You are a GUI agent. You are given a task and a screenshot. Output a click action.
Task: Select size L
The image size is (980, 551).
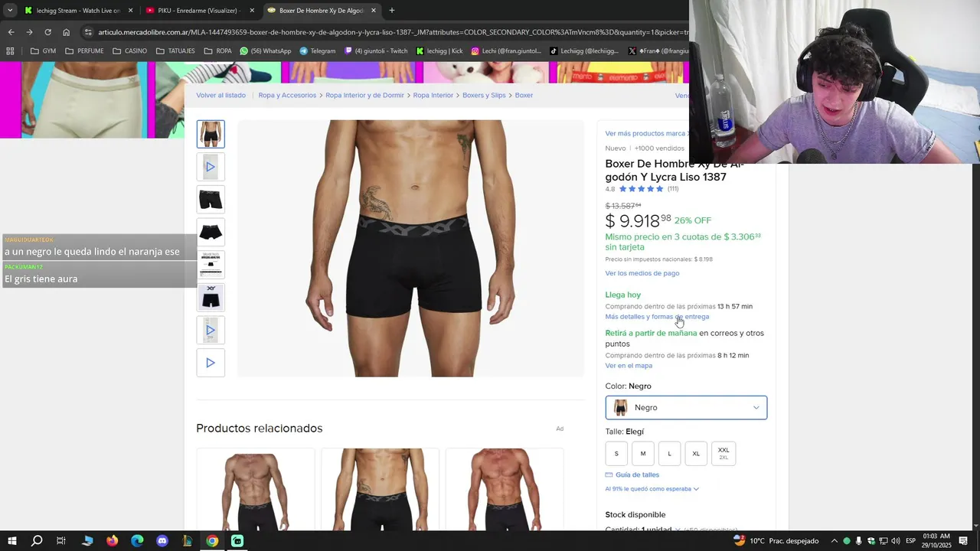pyautogui.click(x=669, y=453)
